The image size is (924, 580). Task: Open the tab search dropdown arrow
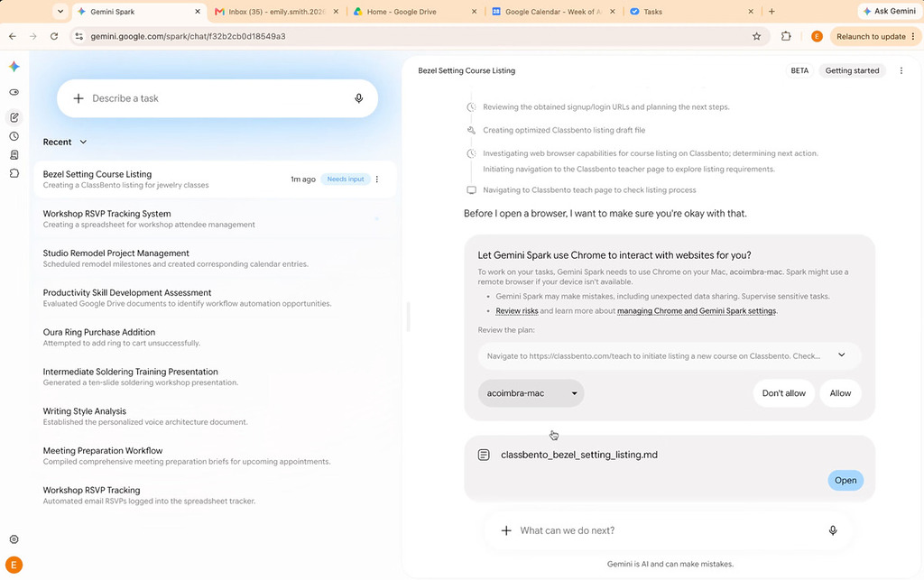coord(60,11)
